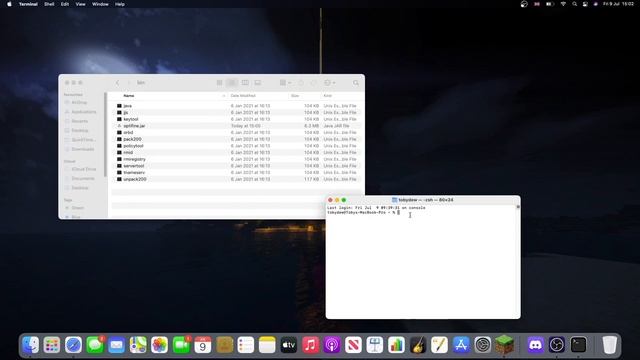Viewport: 640px width, 360px height.
Task: Open Recents in Finder sidebar
Action: pos(79,121)
